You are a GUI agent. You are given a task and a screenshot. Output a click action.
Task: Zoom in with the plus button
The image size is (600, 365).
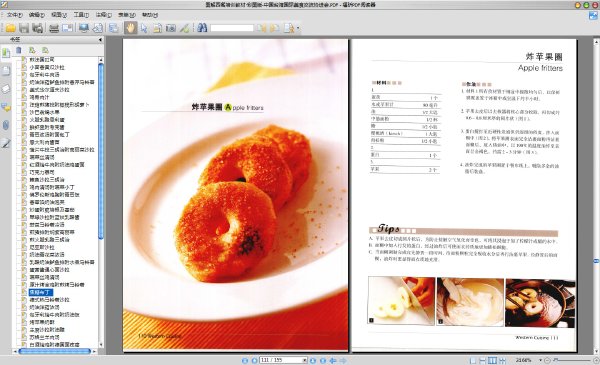[x=596, y=360]
